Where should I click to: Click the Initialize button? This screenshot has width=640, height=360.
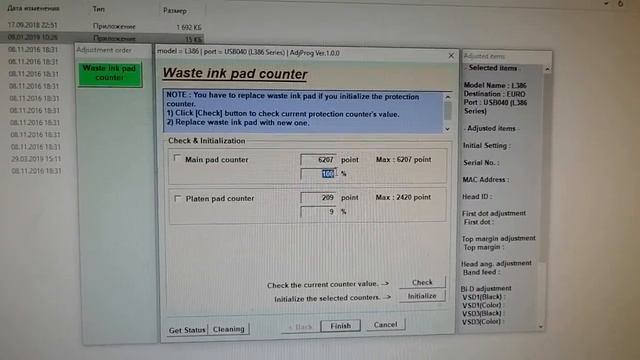422,296
